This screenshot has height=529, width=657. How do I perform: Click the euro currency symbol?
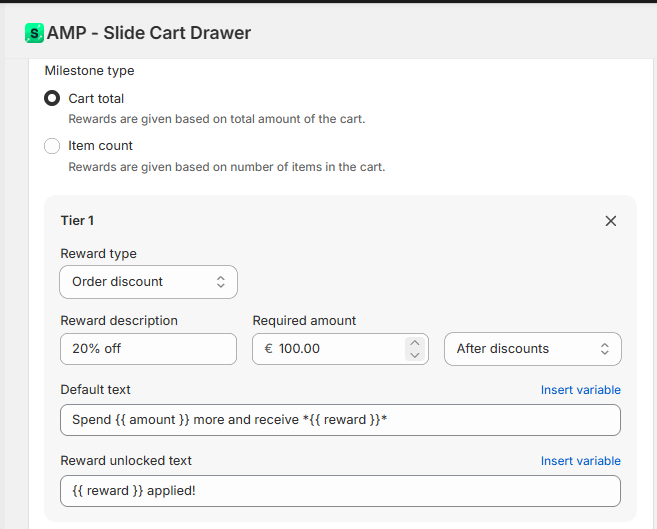click(x=269, y=349)
